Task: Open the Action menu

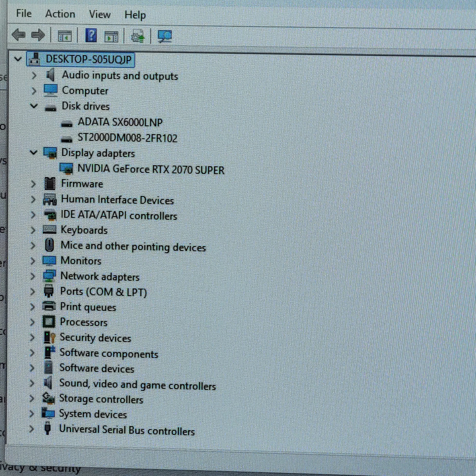Action: coord(60,14)
